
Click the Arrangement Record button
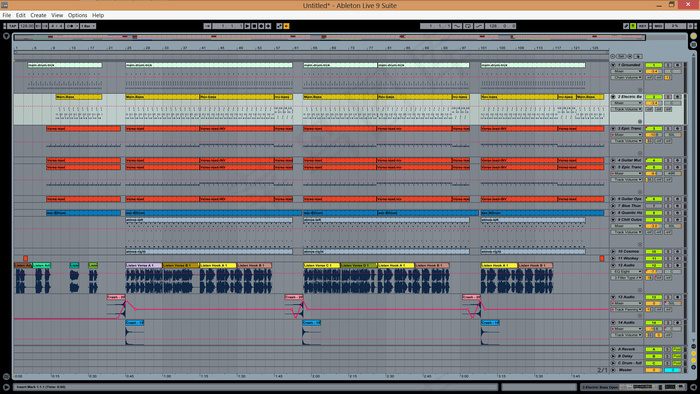(x=261, y=26)
